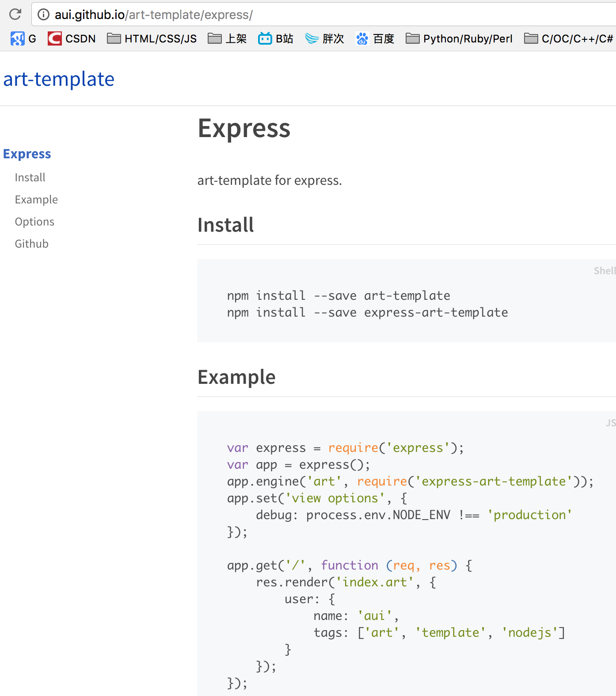
Task: Click the 'art-template for express.' description
Action: [270, 180]
